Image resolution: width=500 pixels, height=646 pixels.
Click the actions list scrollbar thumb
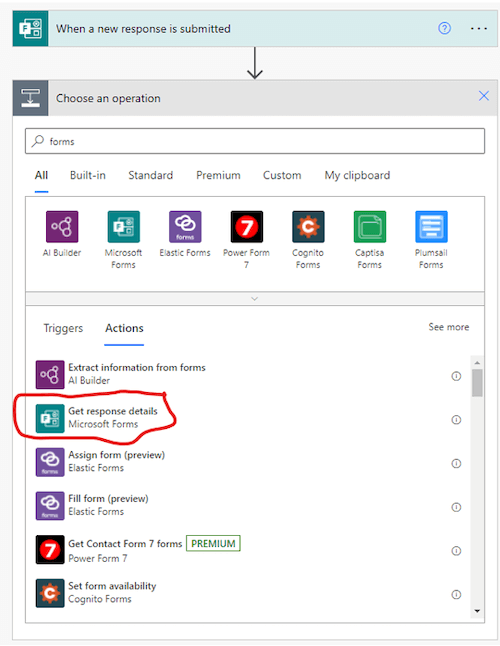(477, 383)
